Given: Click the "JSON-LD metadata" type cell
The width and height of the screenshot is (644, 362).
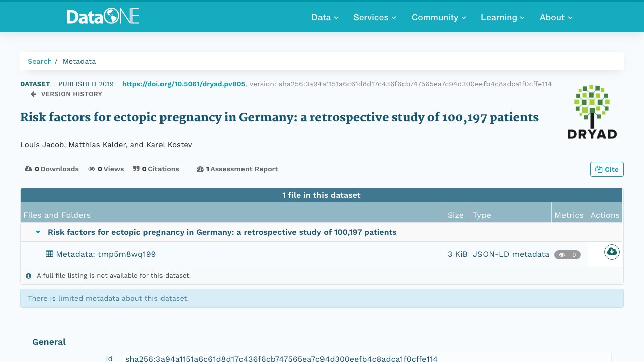Looking at the screenshot, I should click(511, 254).
